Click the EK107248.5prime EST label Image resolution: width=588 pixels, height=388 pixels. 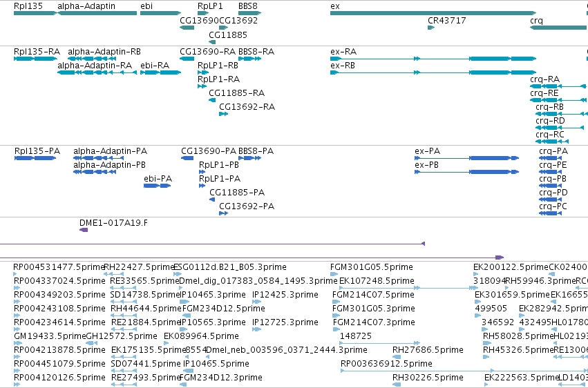(377, 281)
